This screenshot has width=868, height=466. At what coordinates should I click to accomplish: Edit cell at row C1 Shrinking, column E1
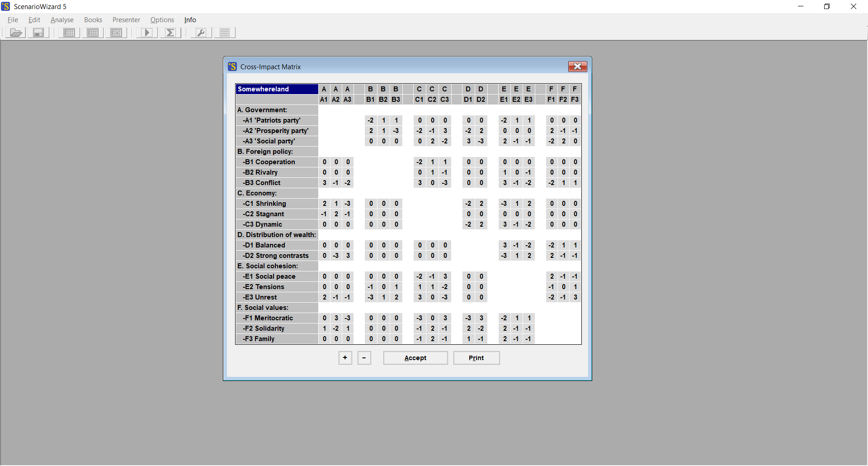505,204
